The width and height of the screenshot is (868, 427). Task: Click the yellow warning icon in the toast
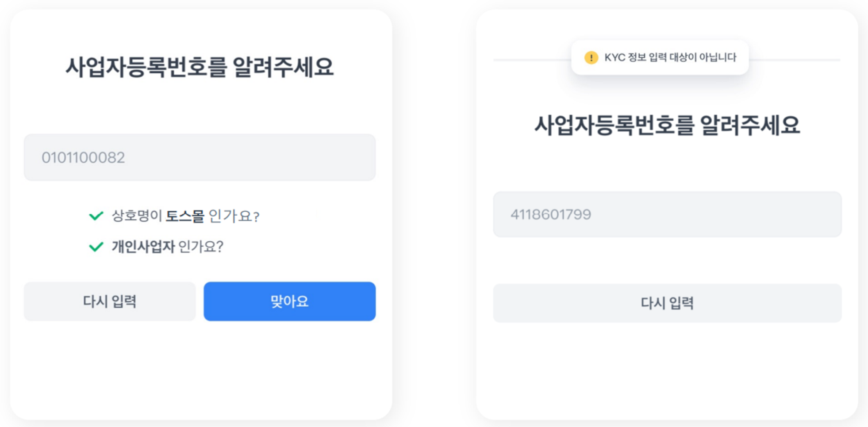[591, 57]
